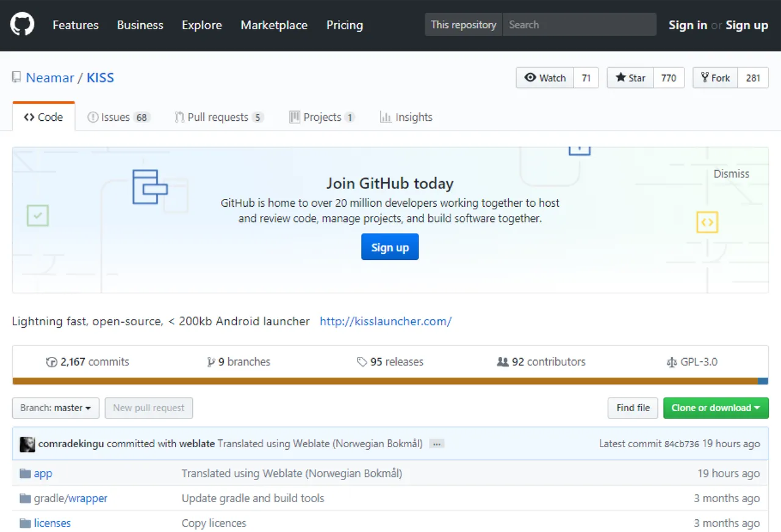The height and width of the screenshot is (532, 781).
Task: Click the Sign up link in header
Action: pyautogui.click(x=747, y=25)
